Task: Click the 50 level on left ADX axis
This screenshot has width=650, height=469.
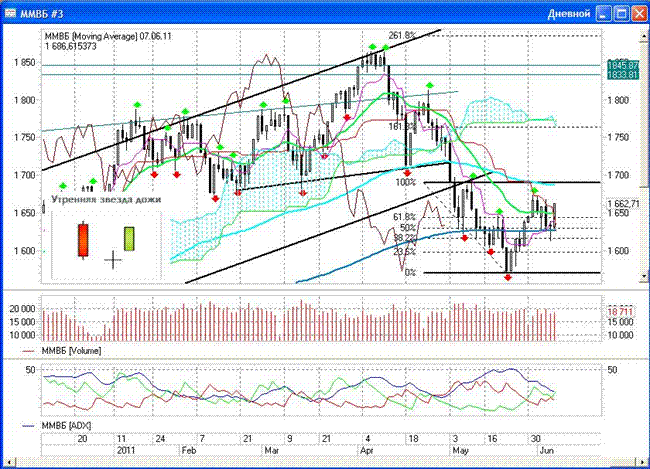Action: 30,369
